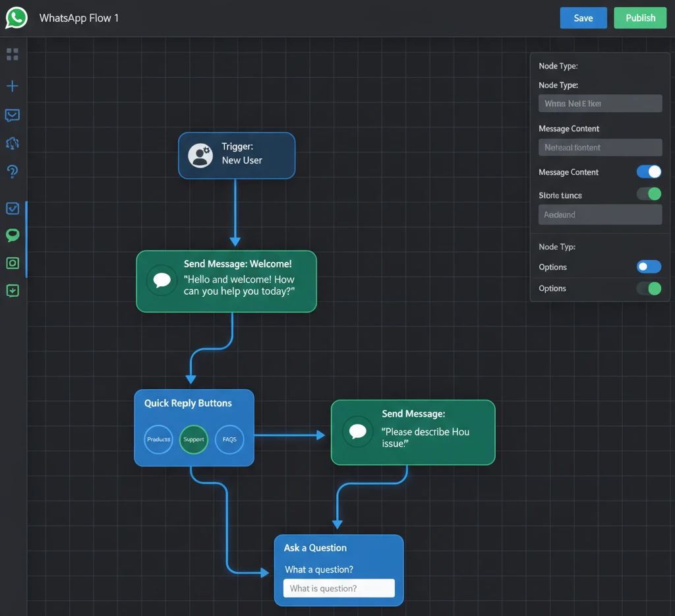Select the checkbox node tool in sidebar

click(x=12, y=208)
